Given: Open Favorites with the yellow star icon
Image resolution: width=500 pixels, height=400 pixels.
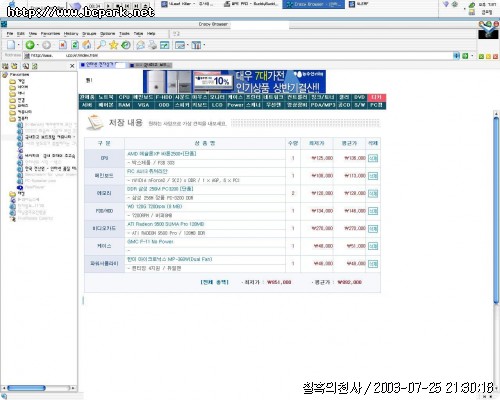Looking at the screenshot, I should click(x=114, y=45).
